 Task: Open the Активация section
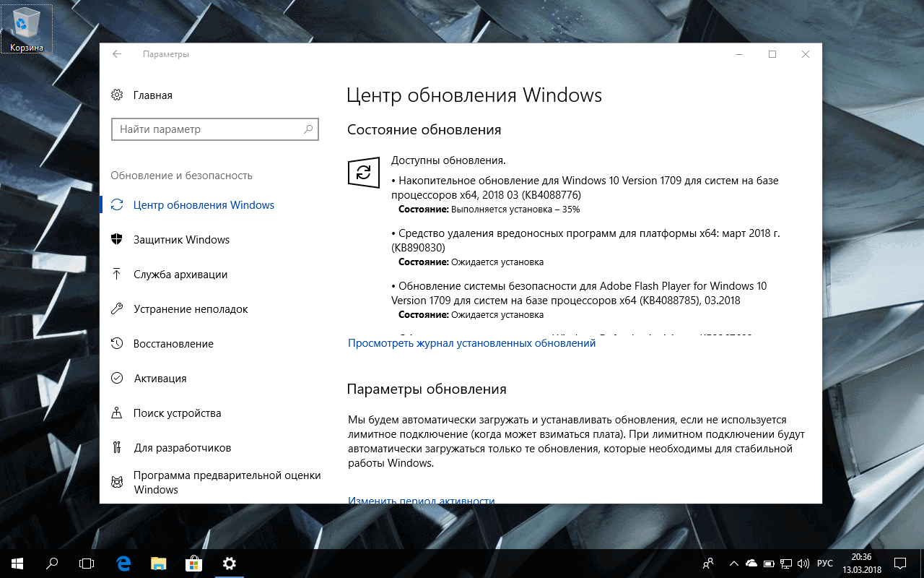point(160,378)
